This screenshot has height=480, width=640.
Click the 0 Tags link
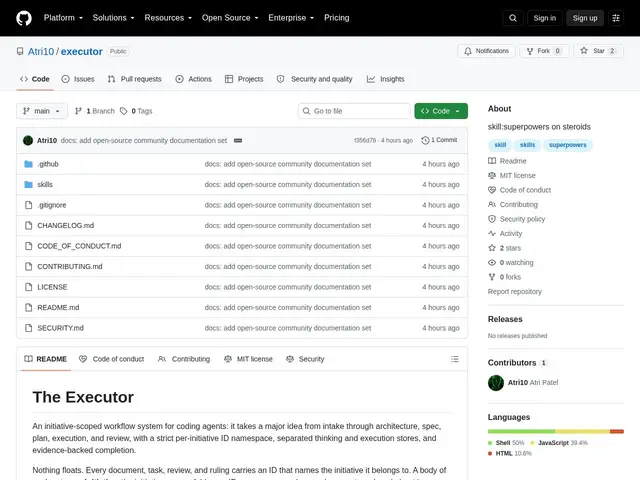pyautogui.click(x=136, y=111)
